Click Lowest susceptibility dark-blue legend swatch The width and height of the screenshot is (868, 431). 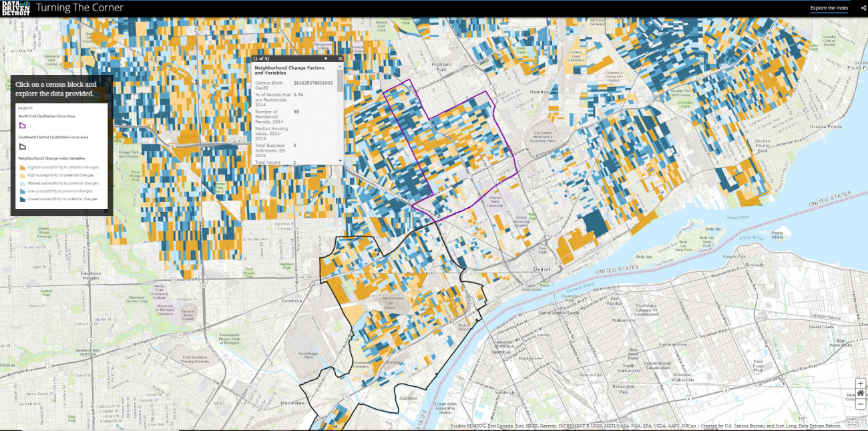pyautogui.click(x=22, y=199)
